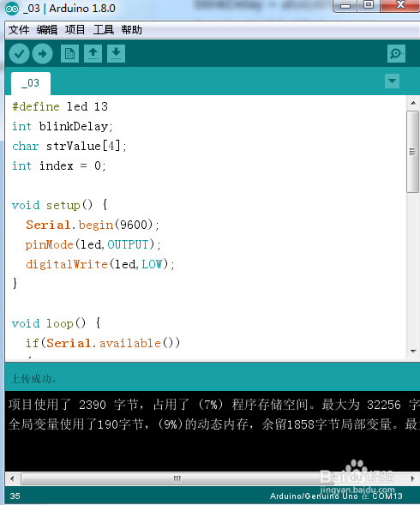Open a sketch with the up-arrow Open icon
Screen dimensions: 420x505
93,53
